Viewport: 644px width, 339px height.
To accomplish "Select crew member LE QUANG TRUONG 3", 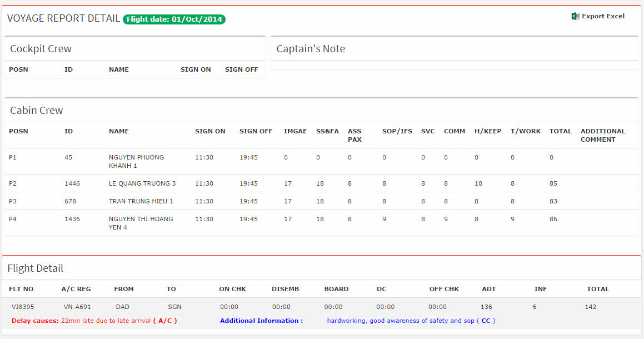I will [x=142, y=183].
